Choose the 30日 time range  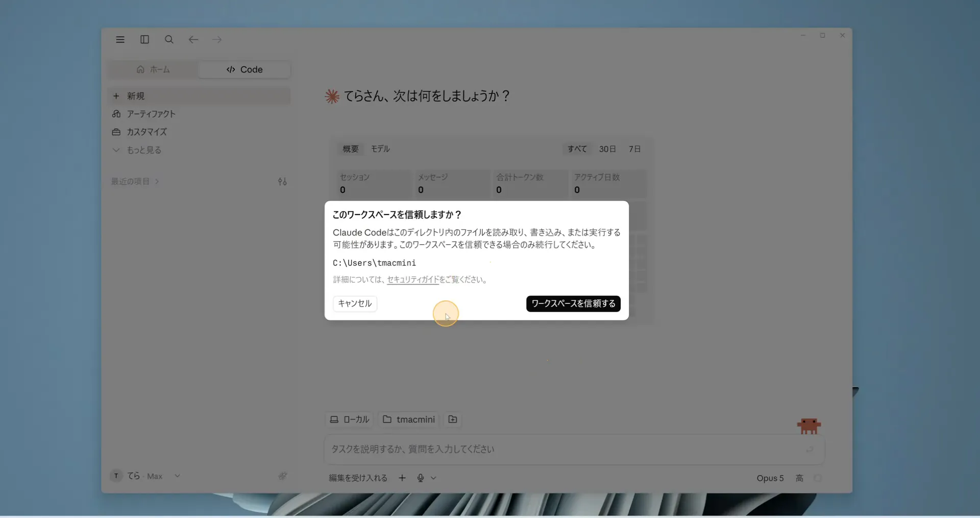click(607, 149)
